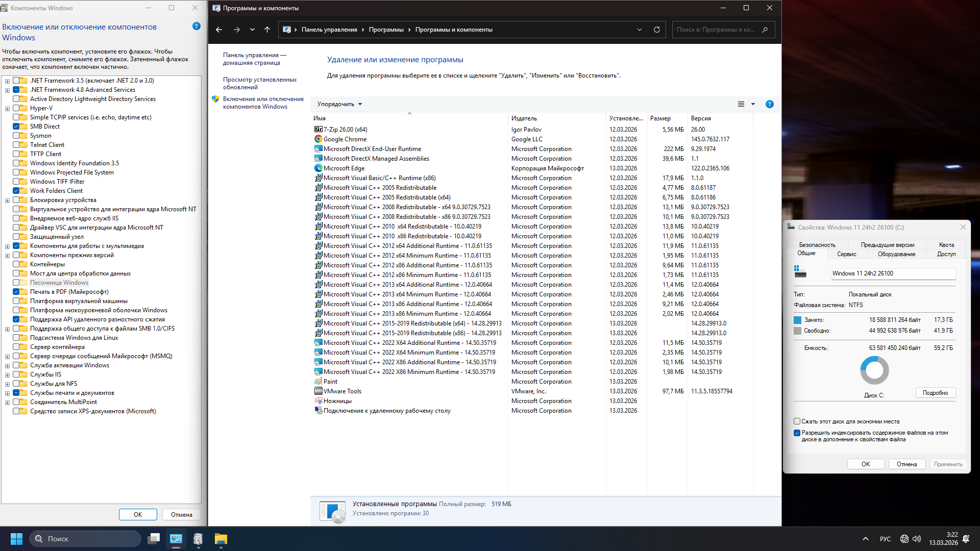Switch to the Безопасность tab
Screen dimensions: 980x551
817,245
